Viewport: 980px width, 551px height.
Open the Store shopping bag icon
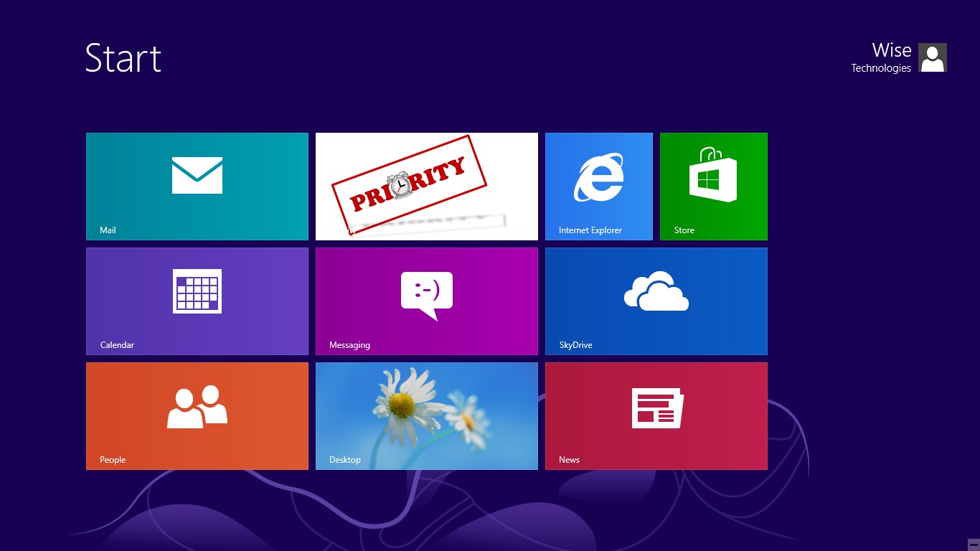(x=713, y=176)
